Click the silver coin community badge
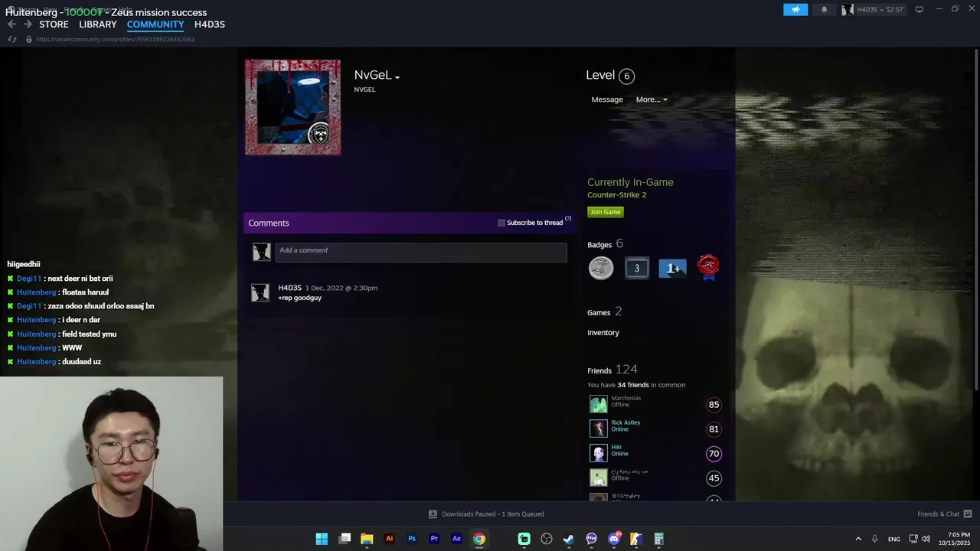980x551 pixels. coord(601,268)
